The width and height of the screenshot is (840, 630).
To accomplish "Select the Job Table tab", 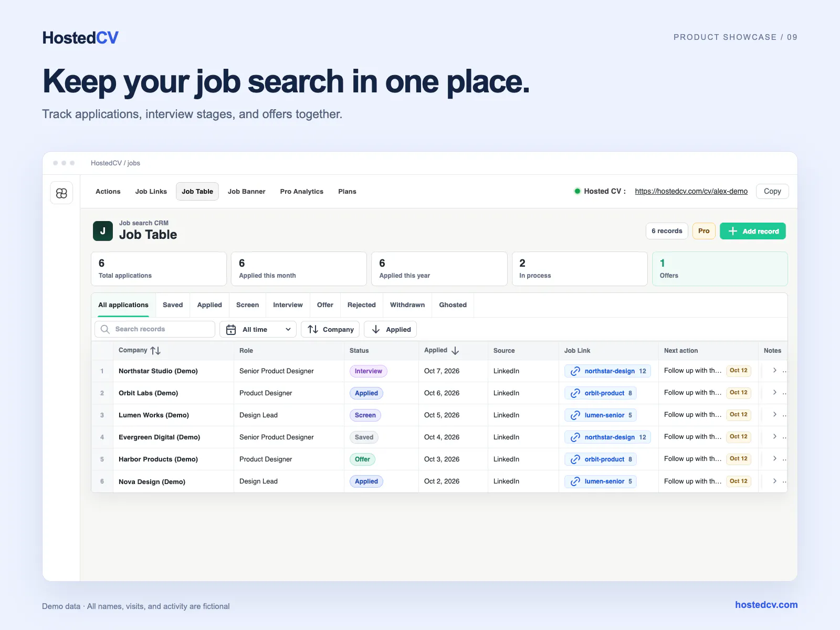I will [x=197, y=192].
